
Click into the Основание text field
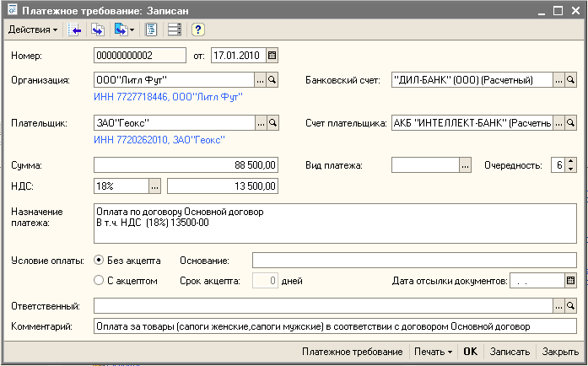click(x=413, y=260)
